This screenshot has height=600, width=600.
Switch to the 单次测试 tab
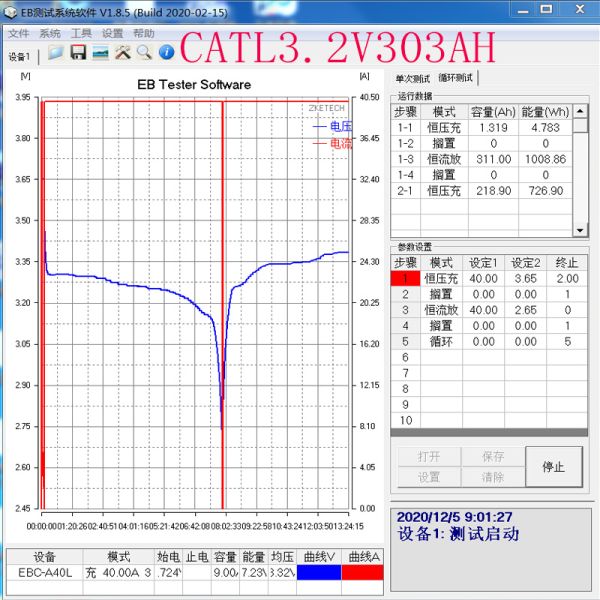412,78
